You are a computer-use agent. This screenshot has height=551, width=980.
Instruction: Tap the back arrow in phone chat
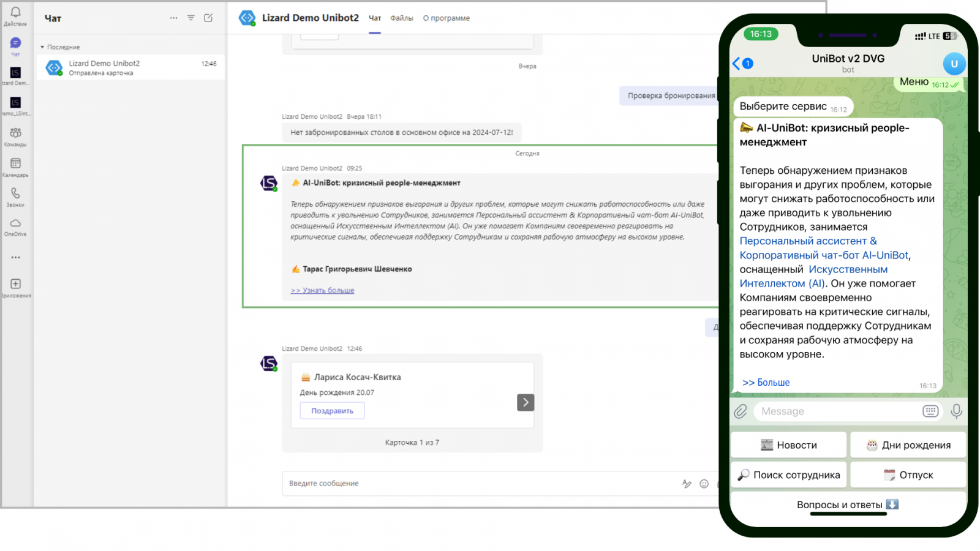coord(737,63)
